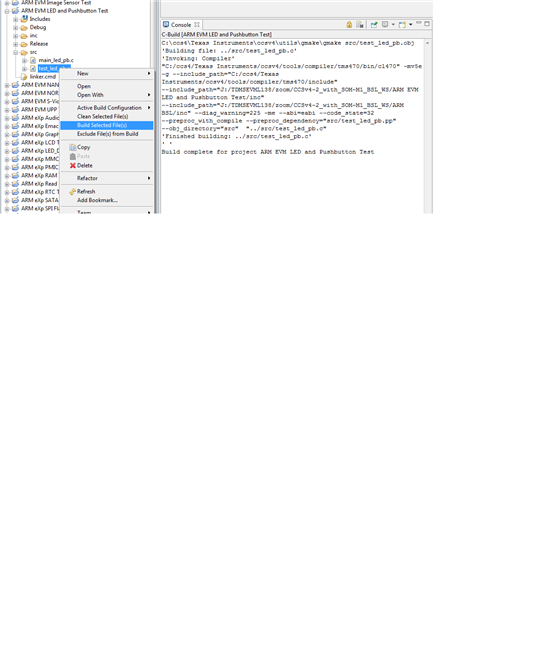Collapse the src folder
Viewport: 550px width, 660px height.
tap(16, 53)
